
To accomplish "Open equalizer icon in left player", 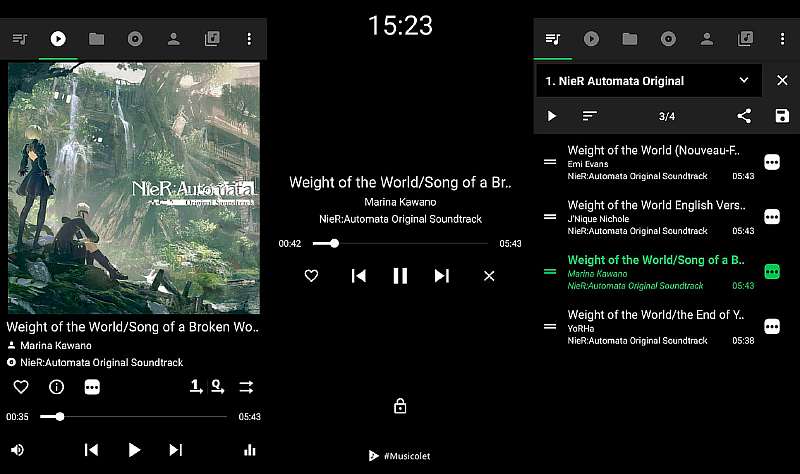I will tap(249, 450).
